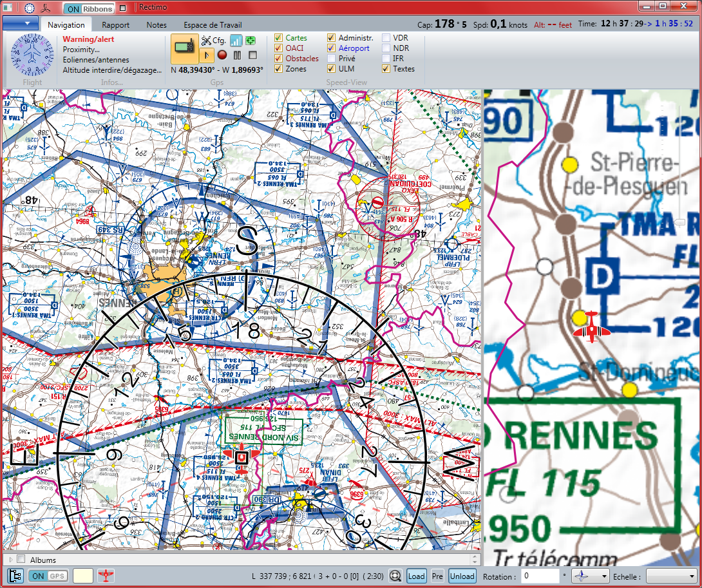Click the Time 12 h 37 readout

[x=636, y=24]
